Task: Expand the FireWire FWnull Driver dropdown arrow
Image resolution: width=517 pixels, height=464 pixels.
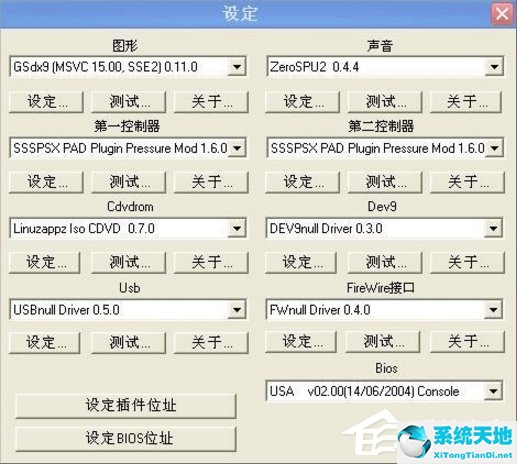Action: coord(493,310)
